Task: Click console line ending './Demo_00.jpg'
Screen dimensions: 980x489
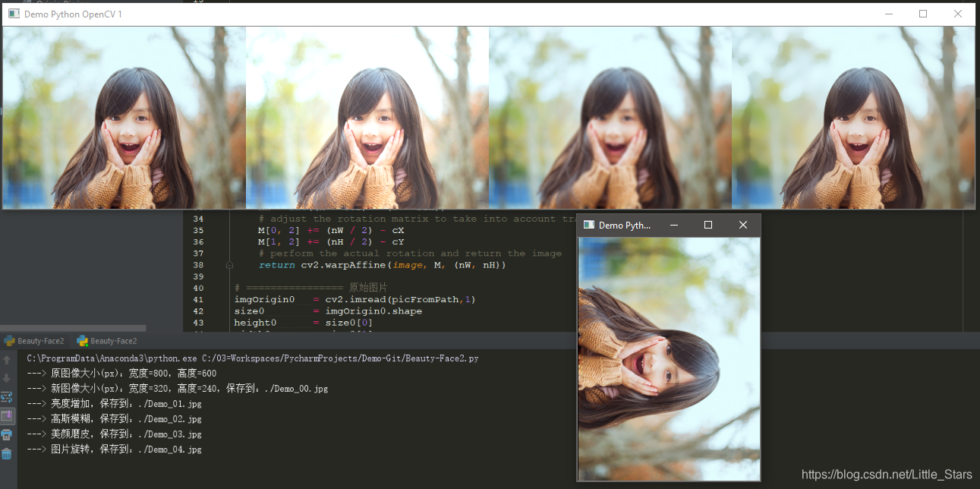Action: (x=178, y=389)
